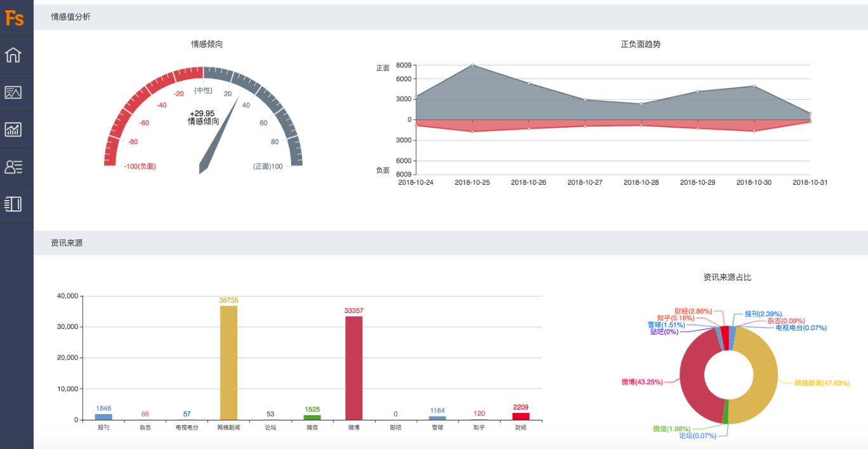This screenshot has width=868, height=449.
Task: Click the 33357 bar value label
Action: coord(354,311)
